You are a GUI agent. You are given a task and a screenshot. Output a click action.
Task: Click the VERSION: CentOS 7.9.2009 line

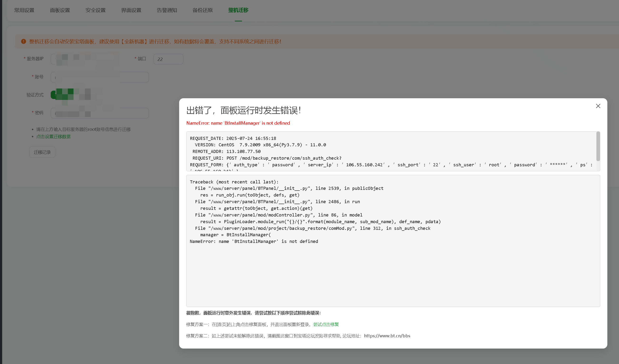(260, 145)
